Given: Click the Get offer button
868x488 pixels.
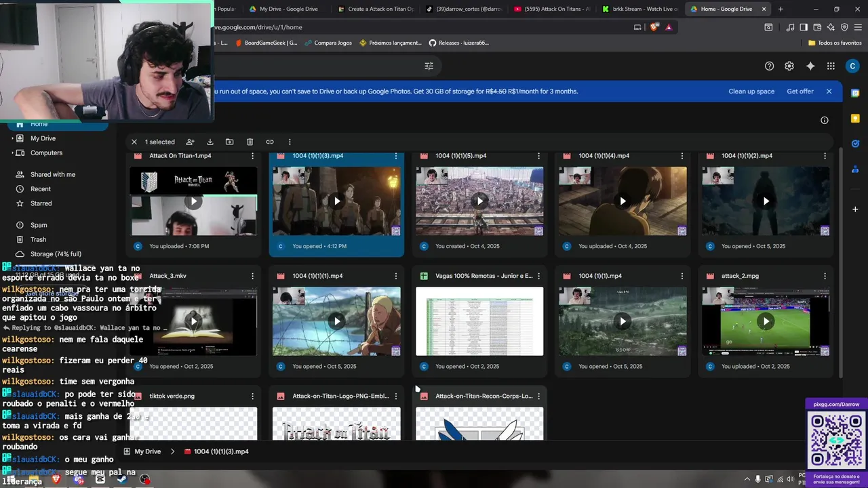Looking at the screenshot, I should click(800, 91).
